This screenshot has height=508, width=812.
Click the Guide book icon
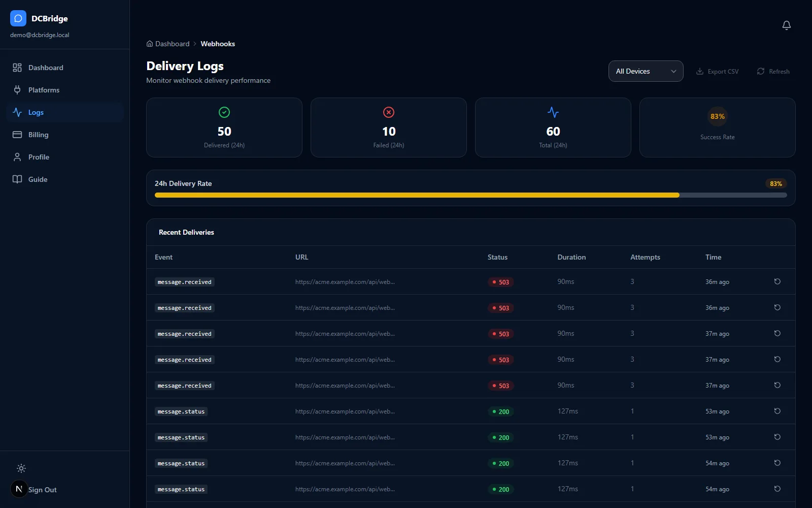(17, 179)
